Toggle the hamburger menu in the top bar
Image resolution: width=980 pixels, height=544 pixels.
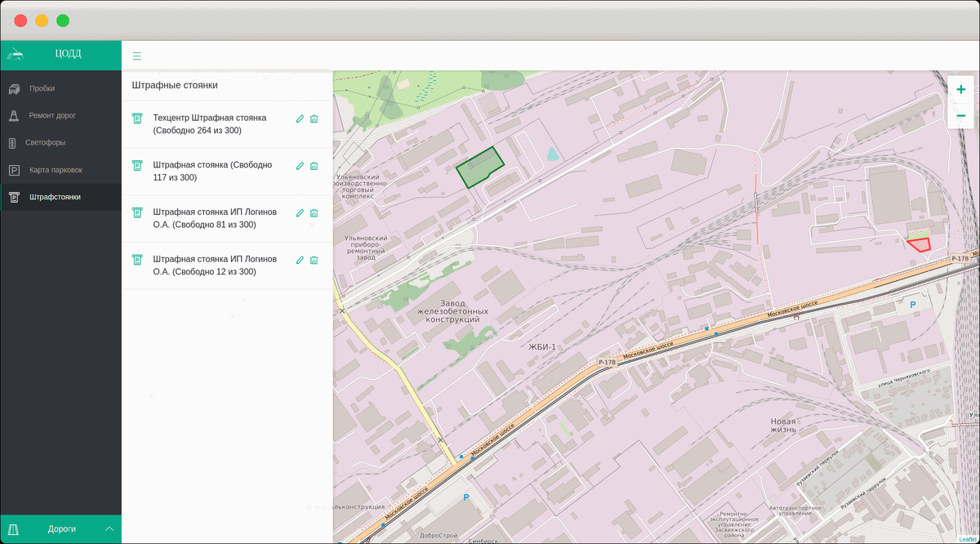(136, 56)
